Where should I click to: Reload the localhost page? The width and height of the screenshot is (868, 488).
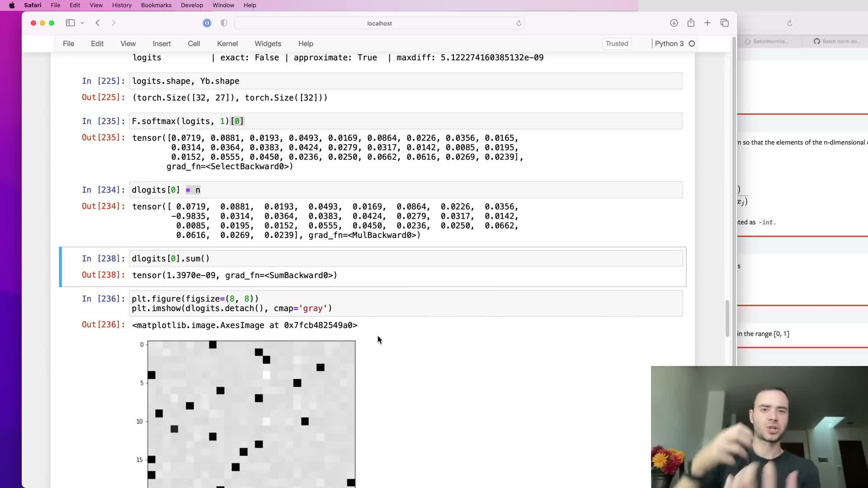click(519, 23)
